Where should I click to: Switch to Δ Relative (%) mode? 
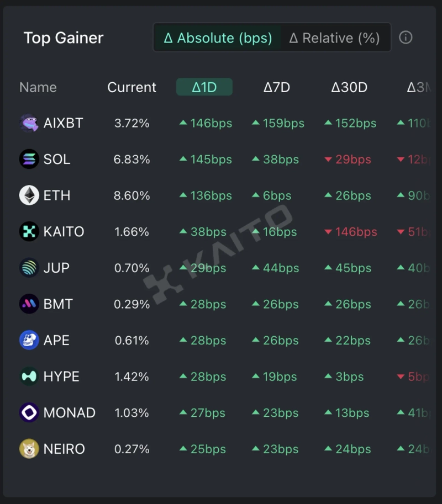point(334,38)
